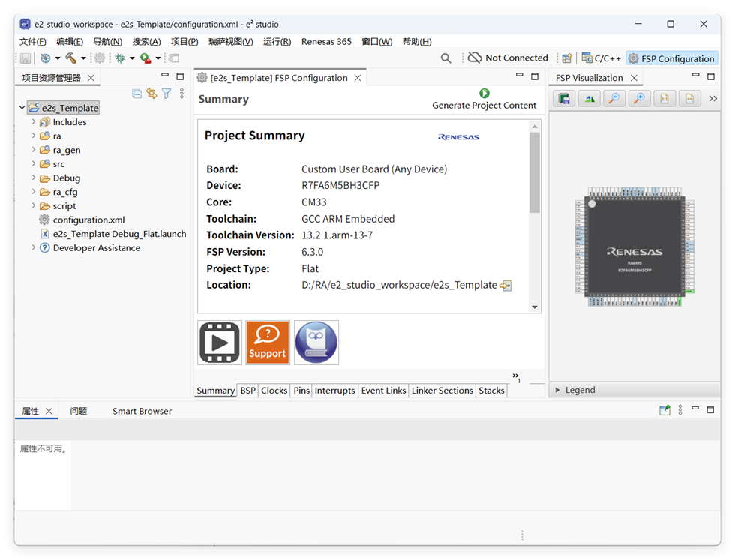Switch to the Pins tab

pos(301,391)
